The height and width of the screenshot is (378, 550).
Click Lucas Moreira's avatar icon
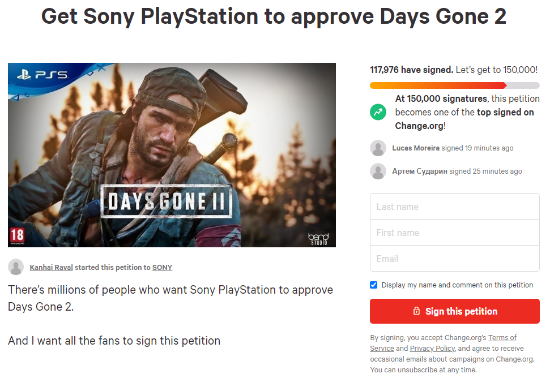click(378, 148)
